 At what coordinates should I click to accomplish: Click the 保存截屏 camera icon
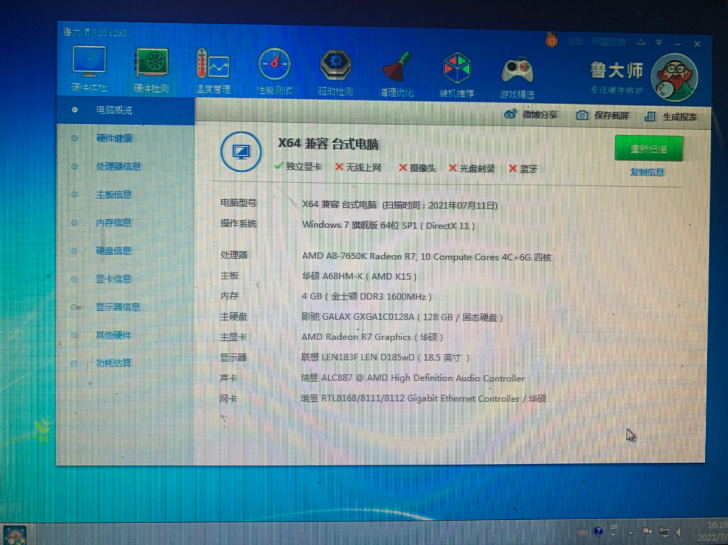coord(582,115)
